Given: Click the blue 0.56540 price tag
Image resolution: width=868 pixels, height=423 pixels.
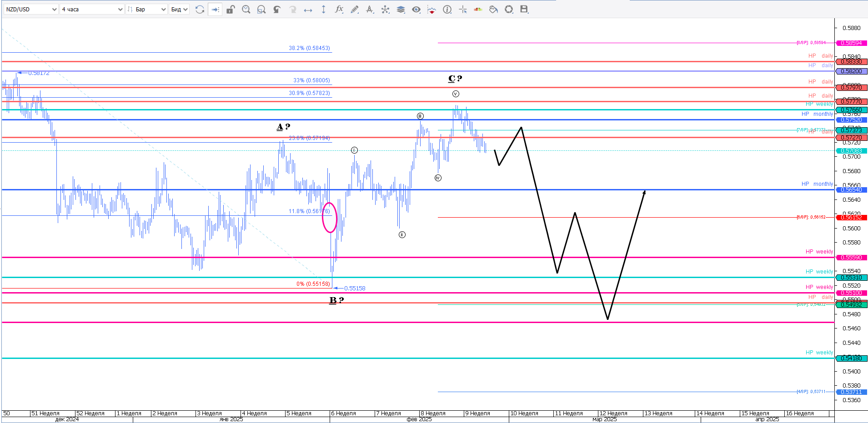Looking at the screenshot, I should tap(851, 190).
